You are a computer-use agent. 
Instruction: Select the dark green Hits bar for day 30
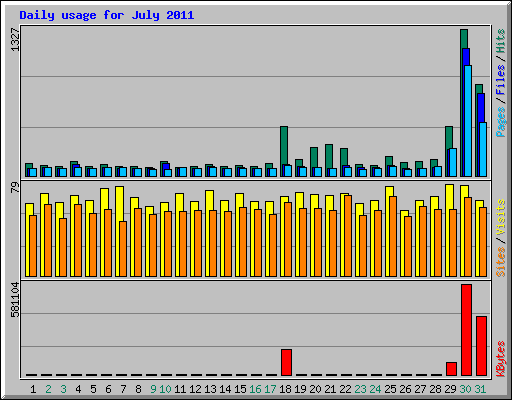click(x=463, y=103)
